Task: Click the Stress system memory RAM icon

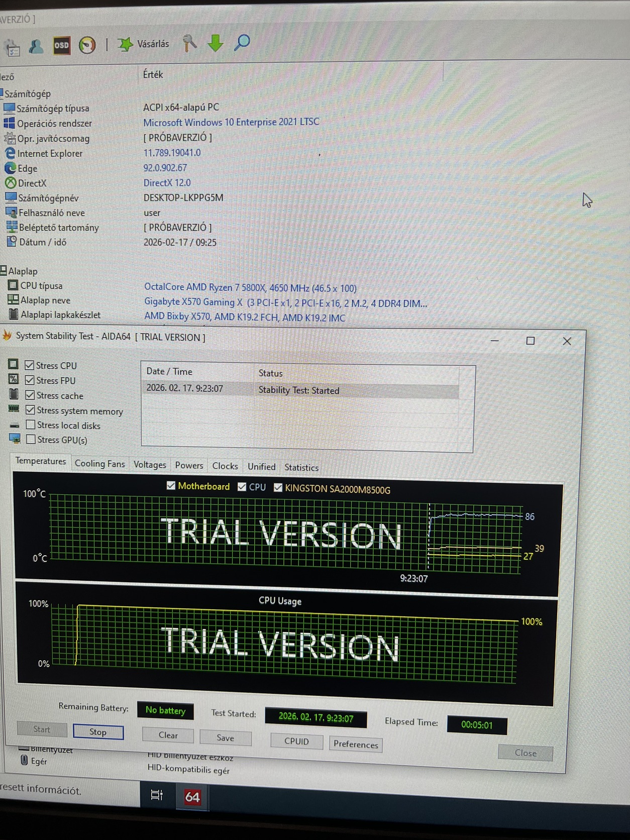Action: point(14,409)
